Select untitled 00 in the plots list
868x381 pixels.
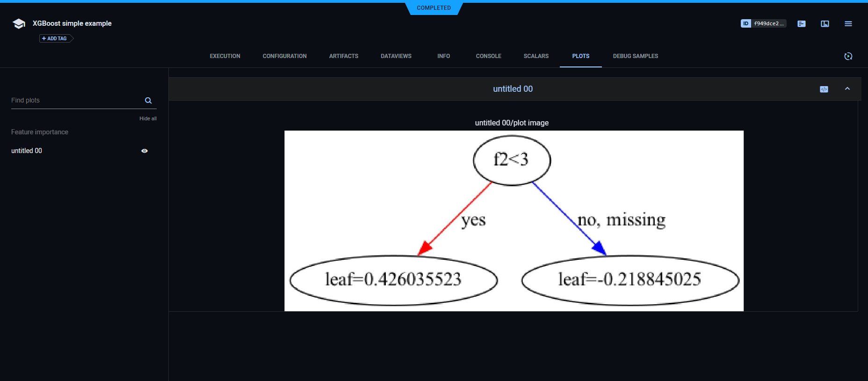pyautogui.click(x=27, y=151)
